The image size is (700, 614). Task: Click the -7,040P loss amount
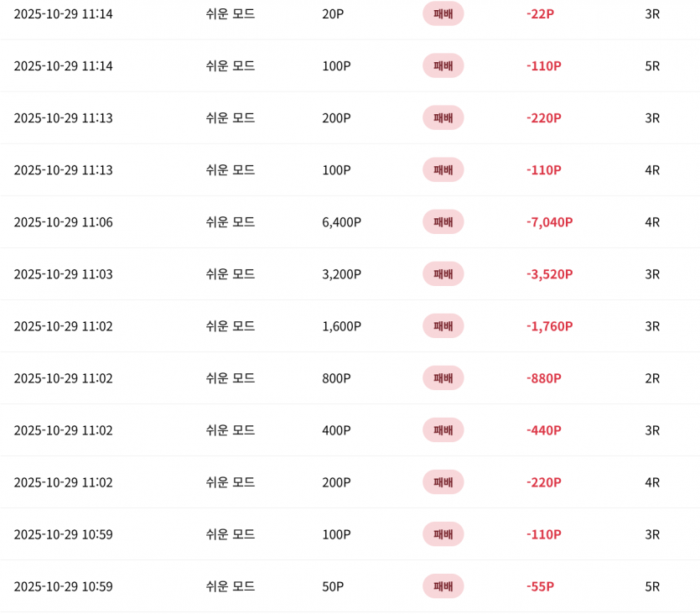(x=549, y=222)
